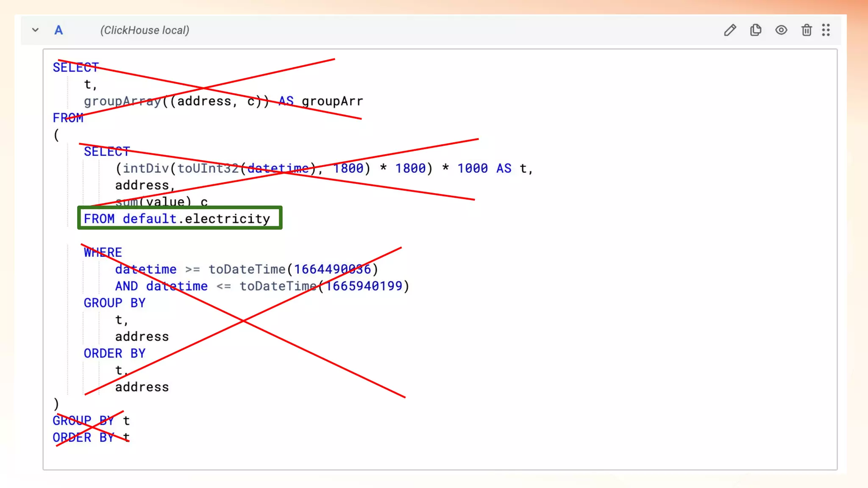Click the query letter A label
Viewport: 868px width, 488px height.
point(58,30)
